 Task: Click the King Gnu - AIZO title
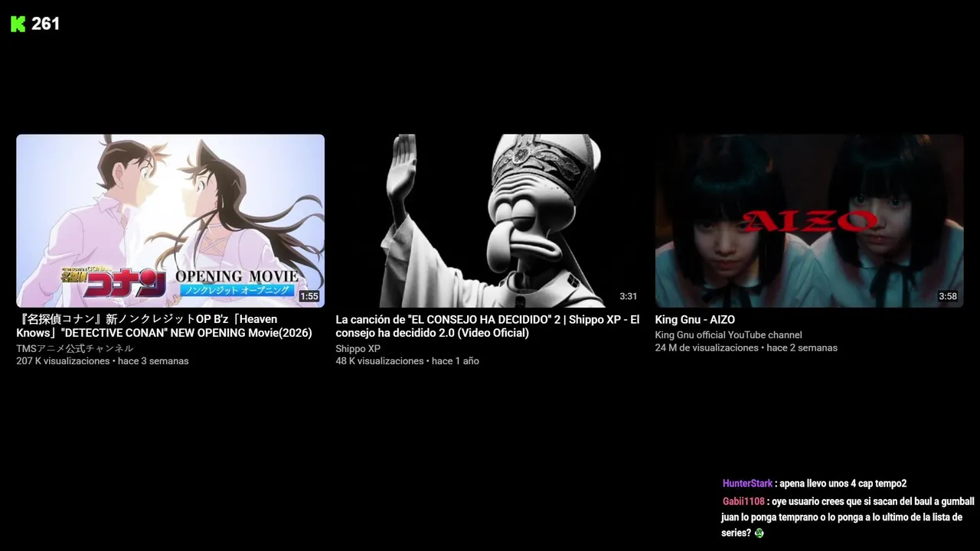point(694,320)
